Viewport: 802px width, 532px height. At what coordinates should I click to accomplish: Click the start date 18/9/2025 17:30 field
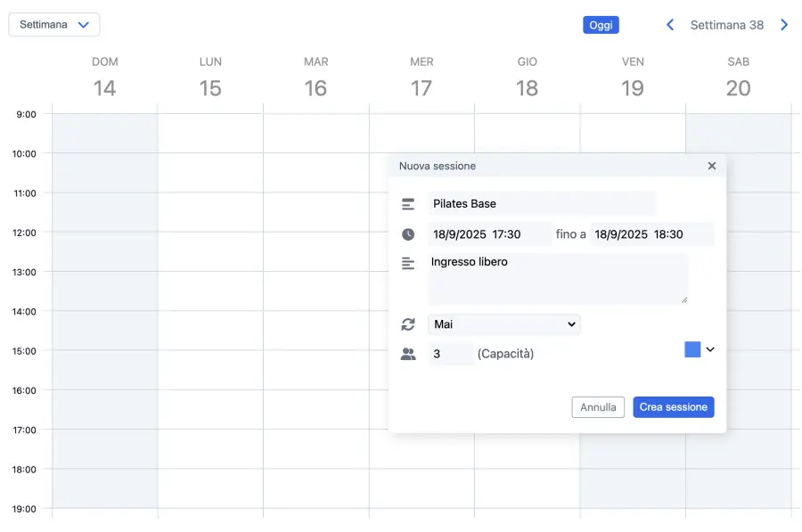(489, 234)
